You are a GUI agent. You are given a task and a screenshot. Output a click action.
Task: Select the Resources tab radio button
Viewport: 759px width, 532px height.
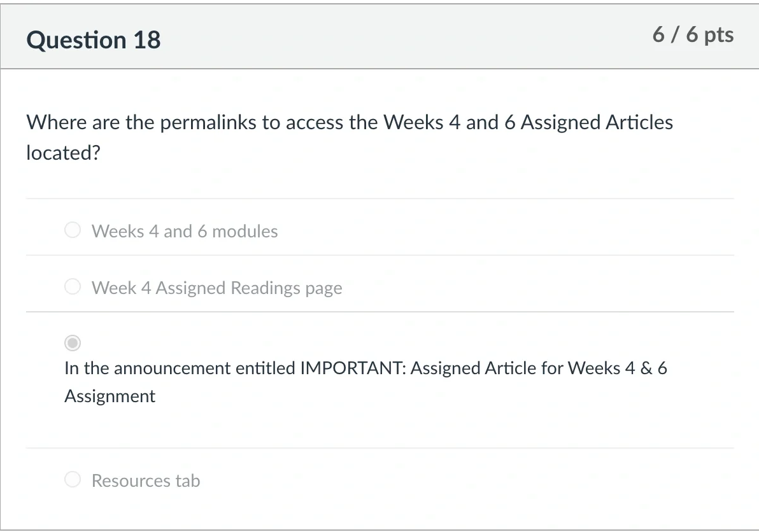pyautogui.click(x=73, y=479)
